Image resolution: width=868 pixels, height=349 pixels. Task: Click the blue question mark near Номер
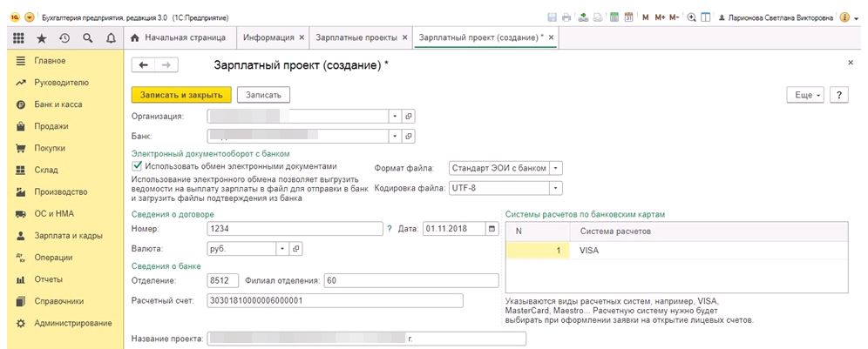[x=390, y=229]
